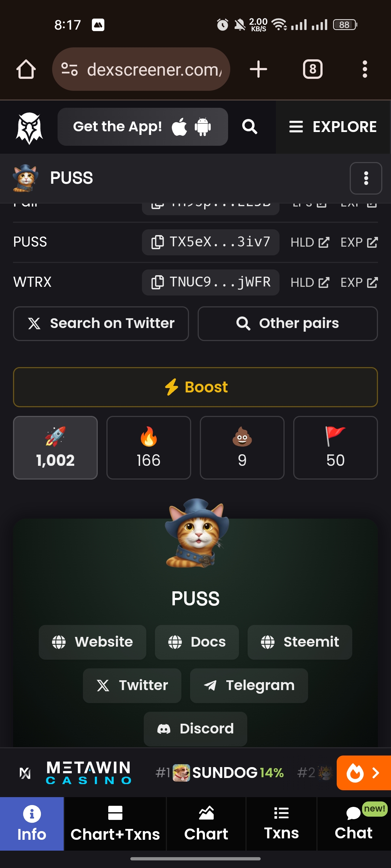Screen dimensions: 391x868
Task: Tap the DEX Screener owl logo
Action: [x=29, y=128]
